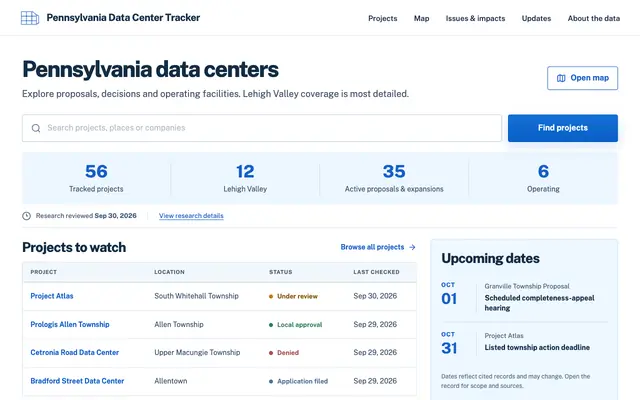The height and width of the screenshot is (400, 640).
Task: Click the 6 Operating stat
Action: click(x=543, y=178)
